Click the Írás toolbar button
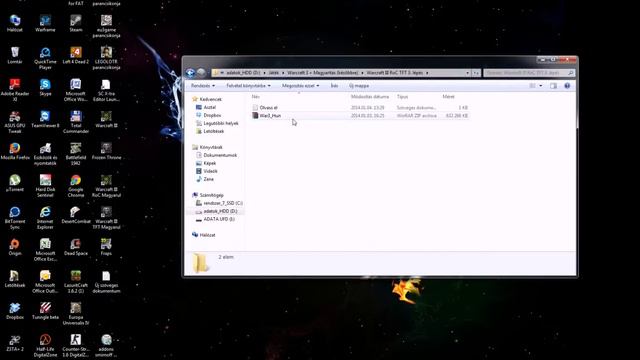The image size is (640, 360). click(334, 86)
